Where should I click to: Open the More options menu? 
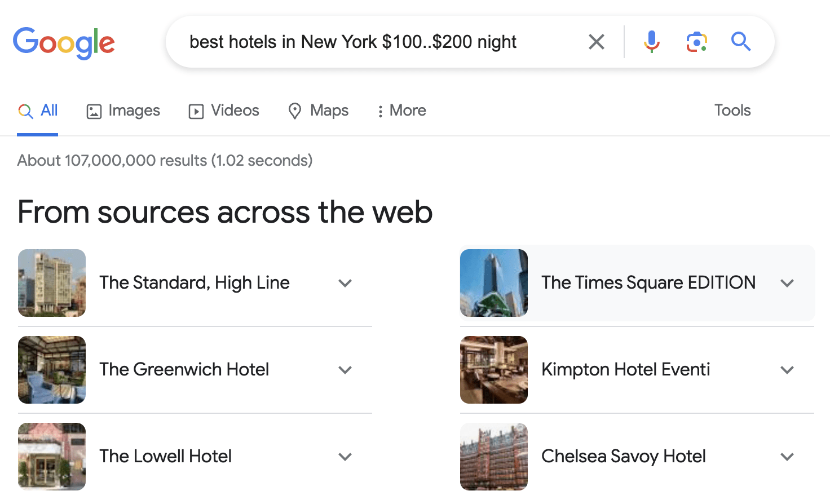[401, 110]
